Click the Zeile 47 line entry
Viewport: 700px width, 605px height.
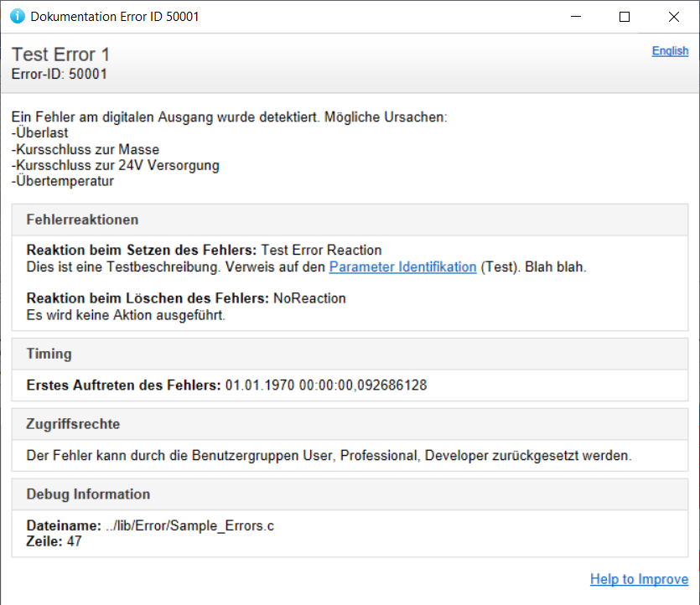(x=54, y=541)
